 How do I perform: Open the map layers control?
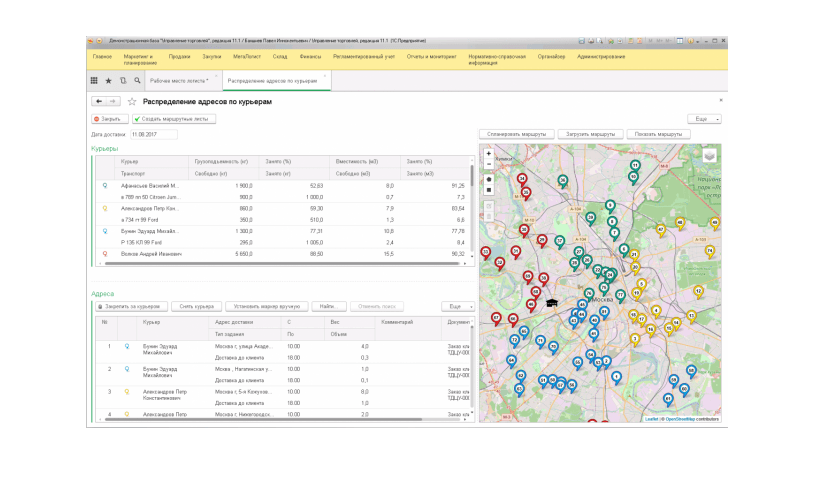(710, 155)
